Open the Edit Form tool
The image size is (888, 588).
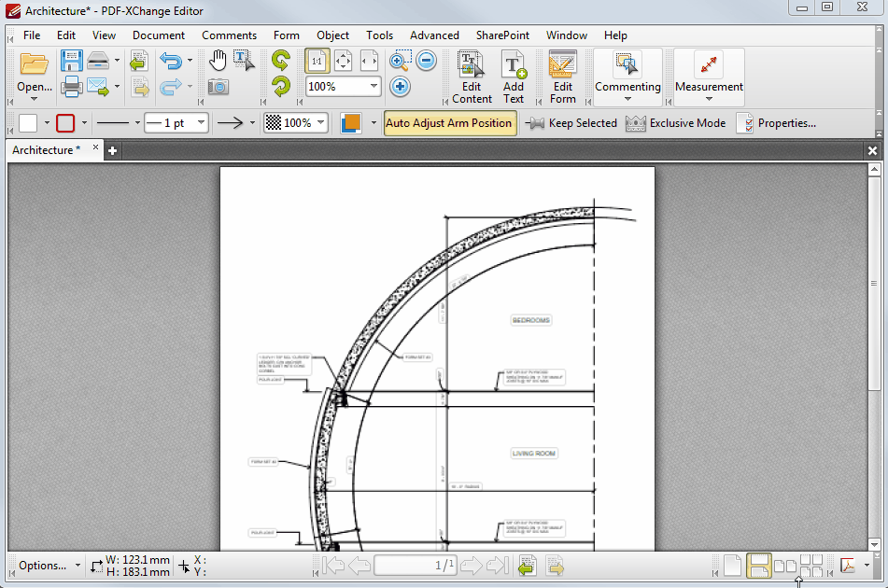(x=561, y=75)
